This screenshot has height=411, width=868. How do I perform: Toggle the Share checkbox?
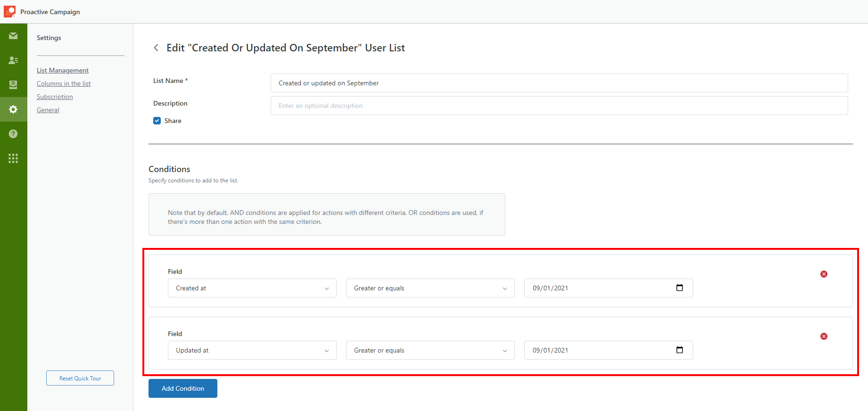(157, 121)
